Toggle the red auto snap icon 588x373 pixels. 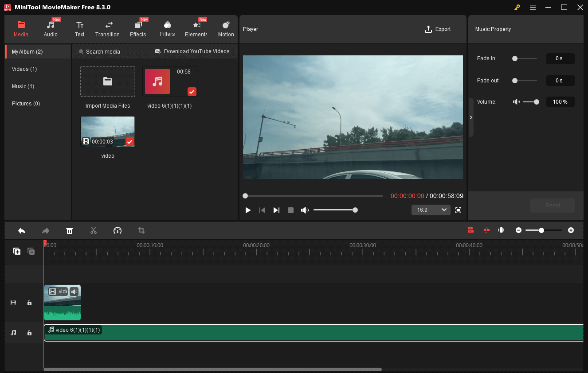470,230
